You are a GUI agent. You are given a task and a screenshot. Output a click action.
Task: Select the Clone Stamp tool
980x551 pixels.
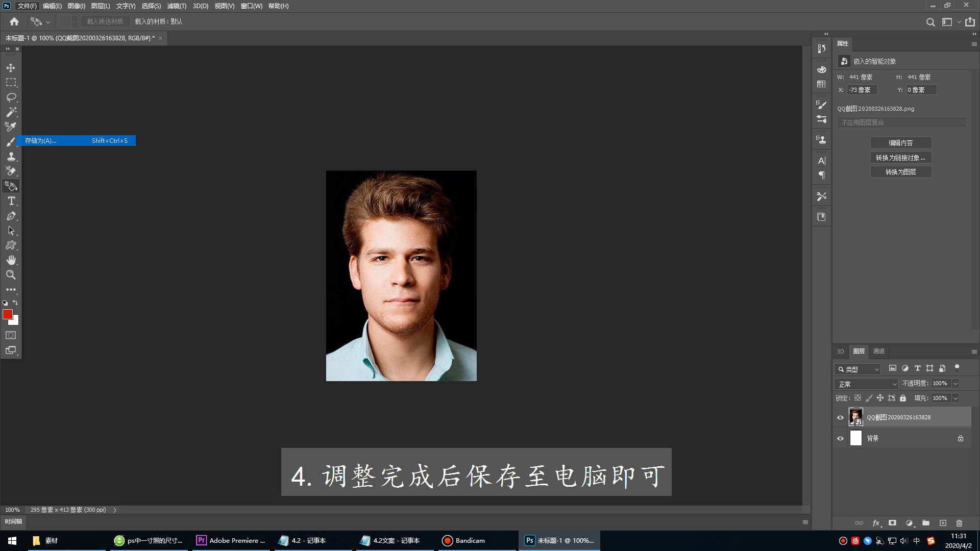pyautogui.click(x=11, y=157)
